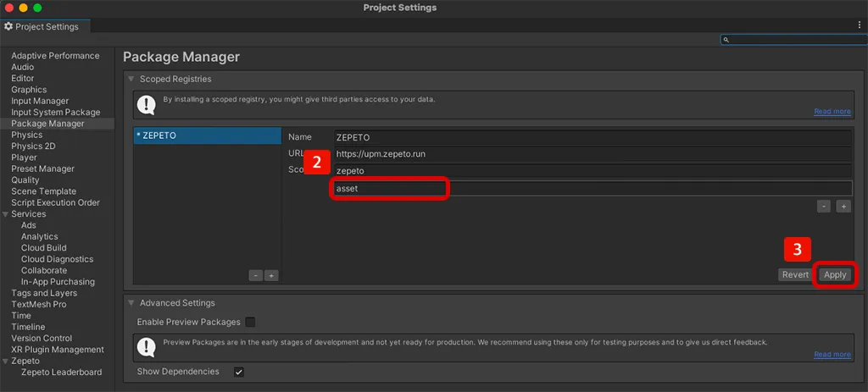Select Services in the sidebar
This screenshot has height=392, width=868.
coord(28,214)
